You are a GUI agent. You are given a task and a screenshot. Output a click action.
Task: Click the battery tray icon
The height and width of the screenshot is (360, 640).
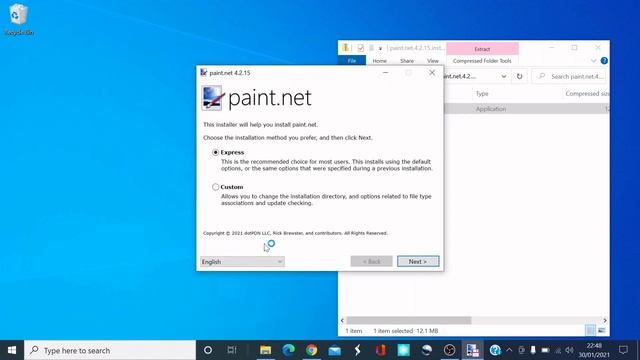point(545,350)
